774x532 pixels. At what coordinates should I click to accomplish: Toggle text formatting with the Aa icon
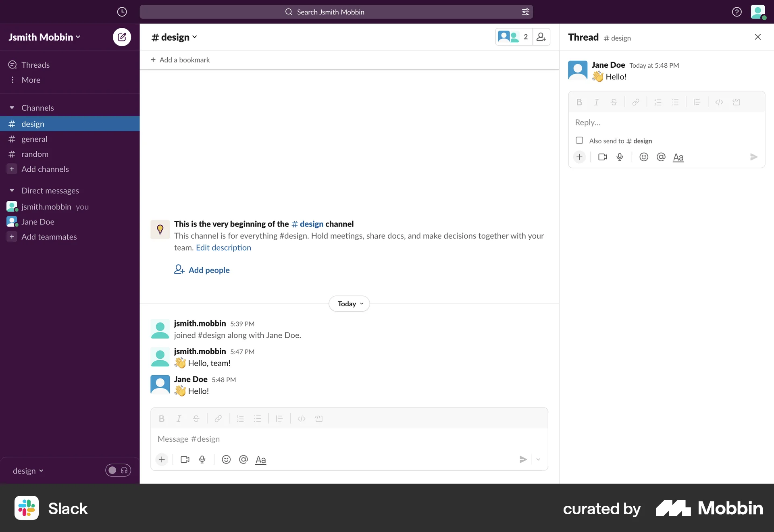(x=260, y=459)
